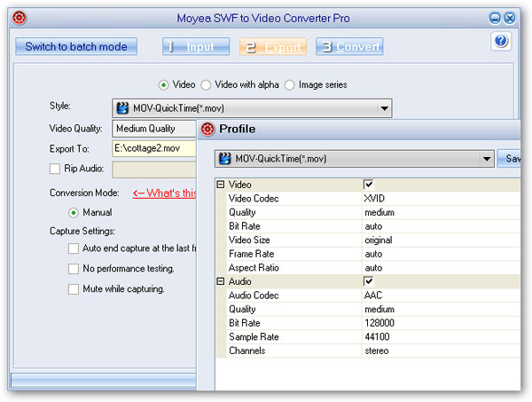Screen dimensions: 532x402
Task: Click the Frame Rate value auto
Action: coord(373,255)
